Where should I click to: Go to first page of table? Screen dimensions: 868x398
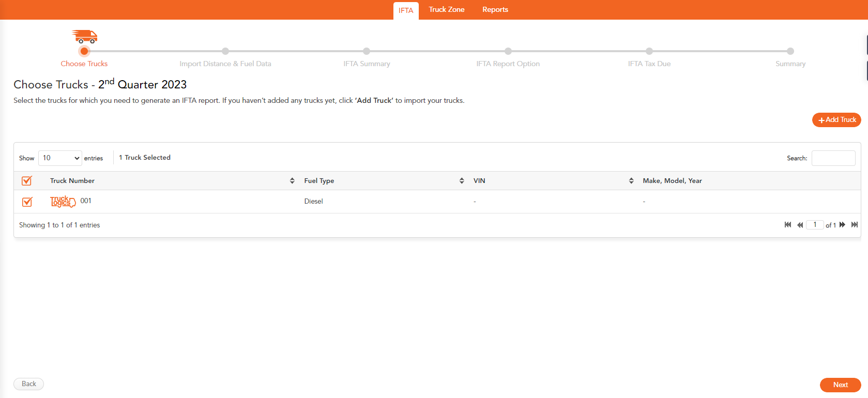pos(788,225)
